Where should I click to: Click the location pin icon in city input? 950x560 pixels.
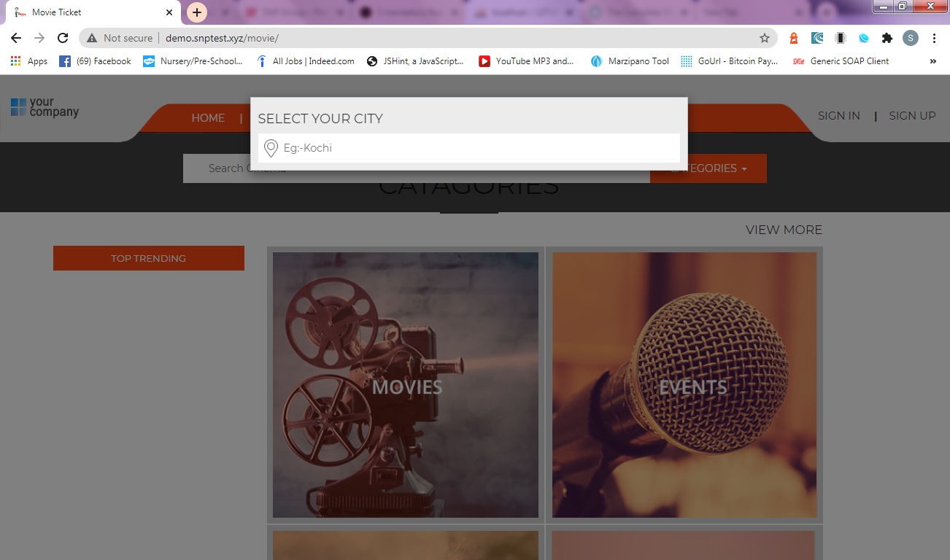click(x=270, y=148)
